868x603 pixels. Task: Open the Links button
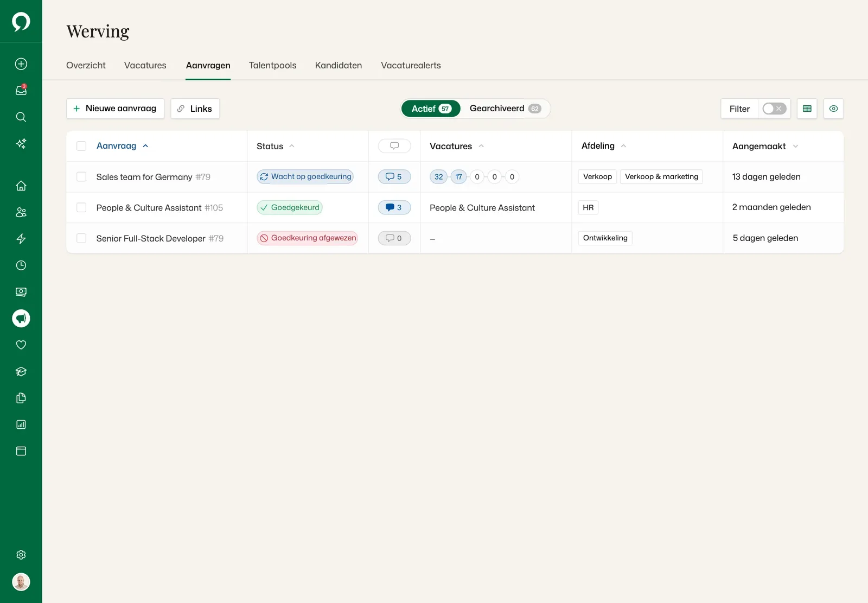[x=195, y=109]
